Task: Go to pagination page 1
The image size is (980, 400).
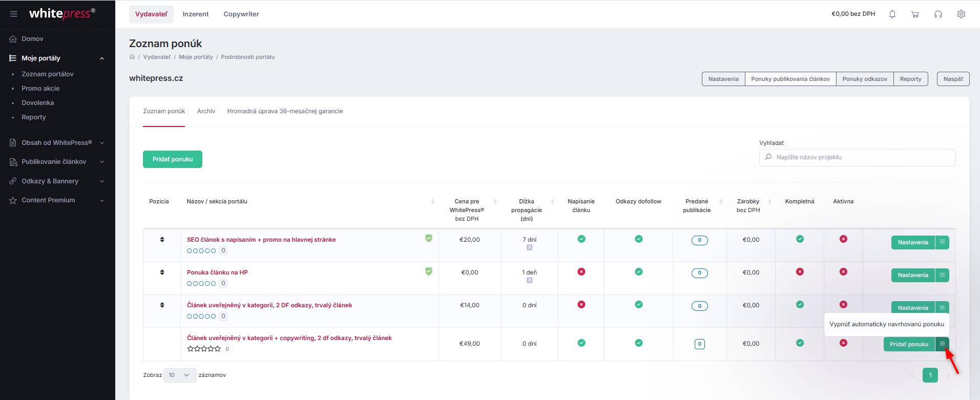Action: (x=930, y=375)
